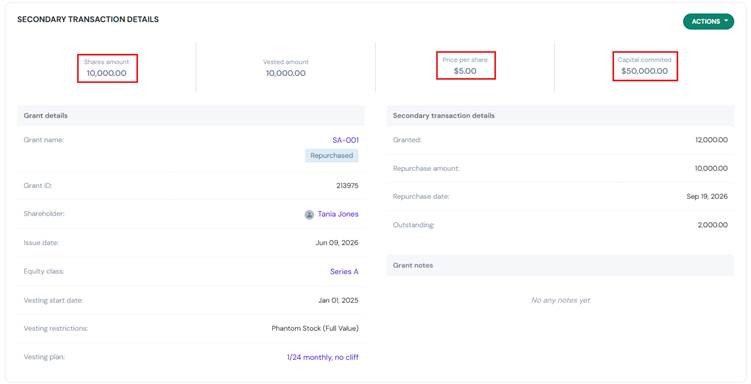The image size is (751, 384).
Task: Open the 1/24 monthly, no cliff vesting plan
Action: [322, 357]
